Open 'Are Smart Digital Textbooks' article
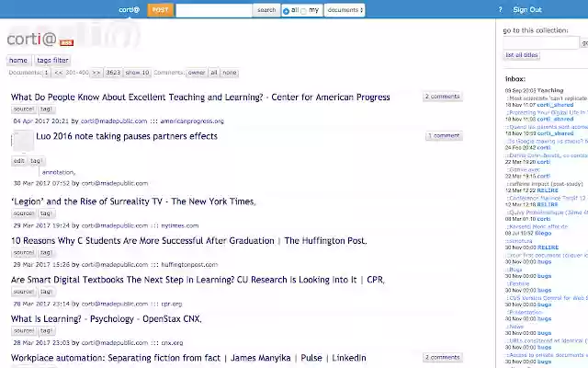The width and height of the screenshot is (588, 368). point(198,280)
